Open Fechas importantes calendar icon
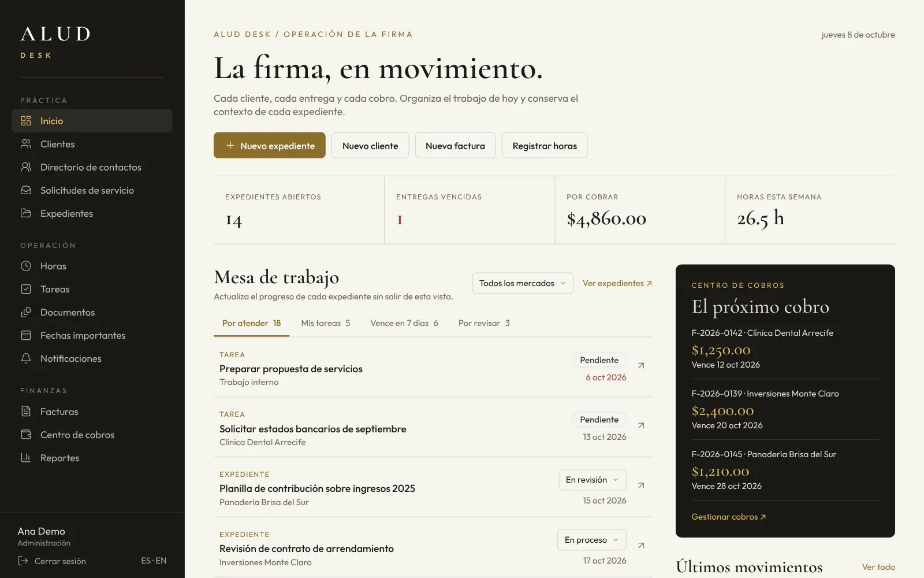924x578 pixels. pos(26,335)
